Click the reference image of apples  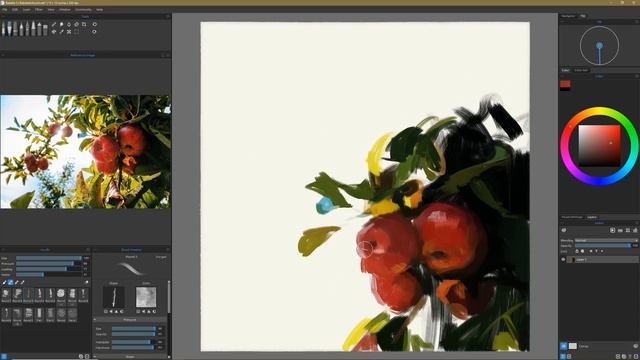pyautogui.click(x=85, y=151)
